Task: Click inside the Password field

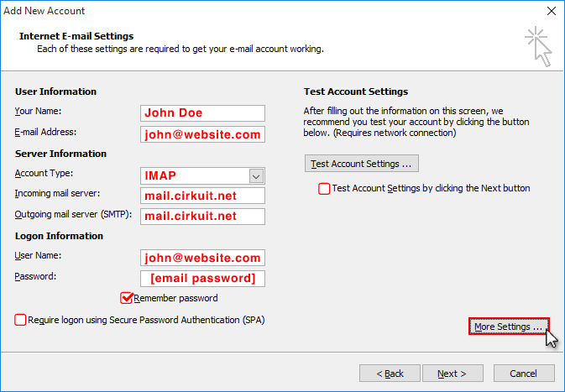Action: 202,279
